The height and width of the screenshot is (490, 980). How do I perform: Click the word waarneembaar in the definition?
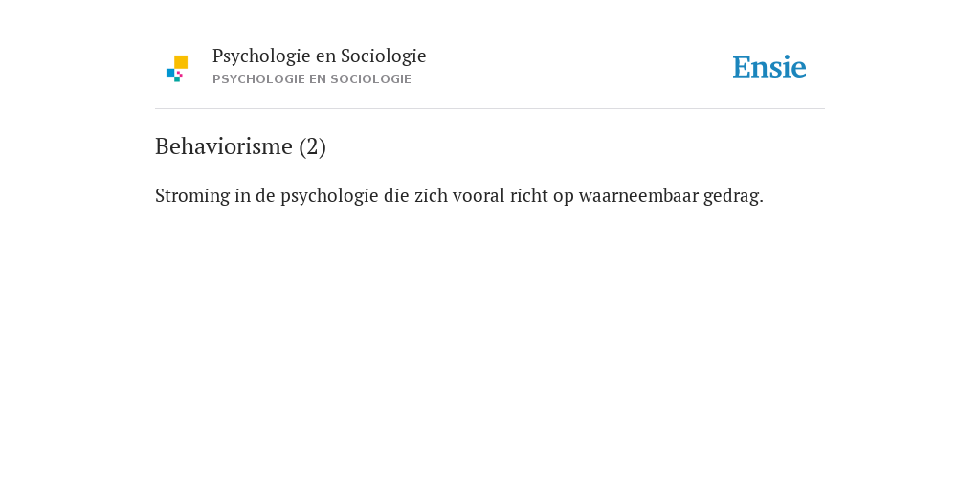click(638, 195)
